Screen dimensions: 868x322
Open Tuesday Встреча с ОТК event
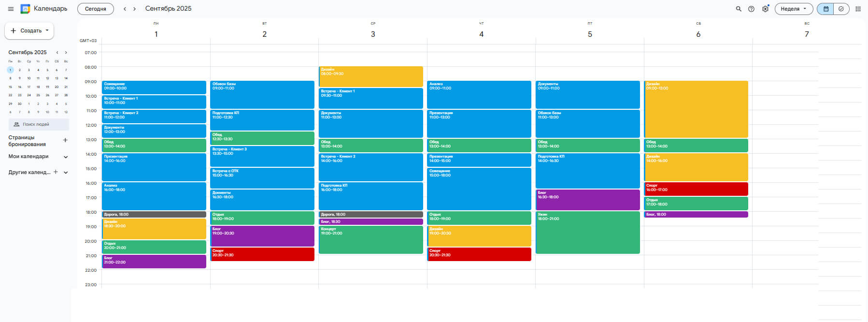(262, 178)
